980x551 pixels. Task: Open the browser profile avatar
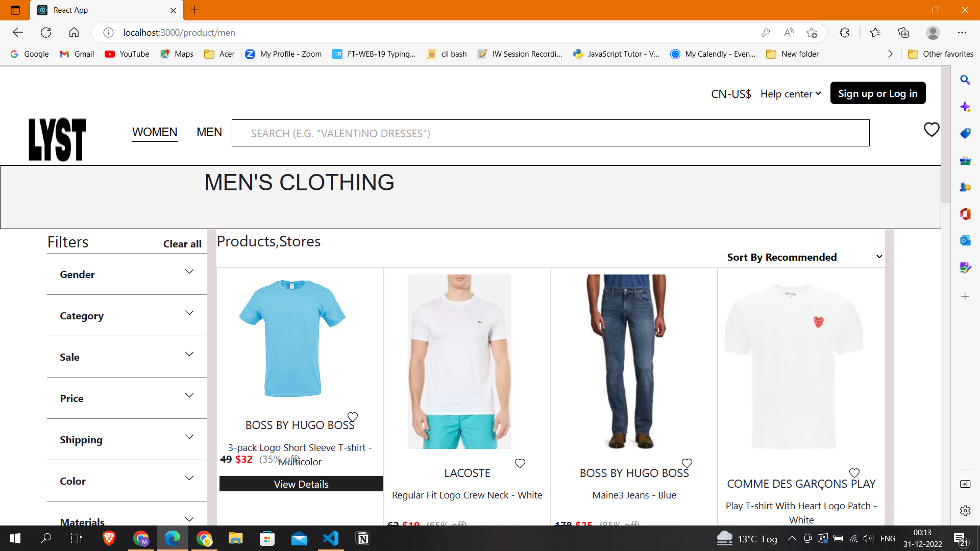click(x=933, y=33)
